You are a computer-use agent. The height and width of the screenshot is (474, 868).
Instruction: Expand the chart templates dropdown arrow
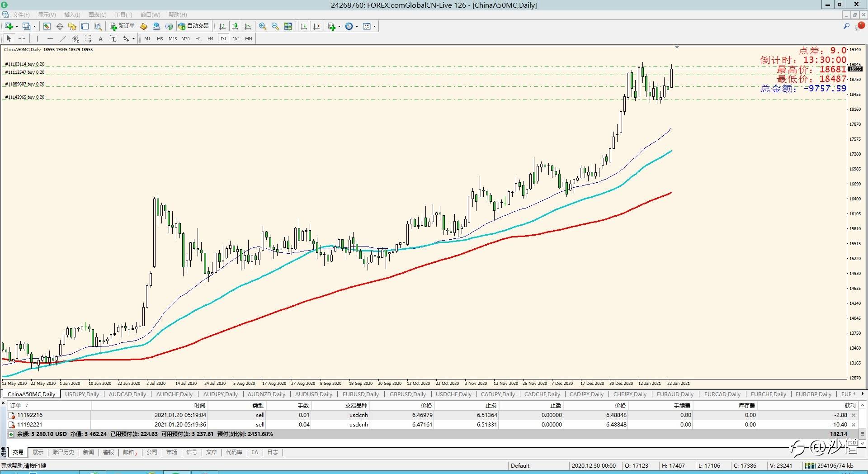point(374,26)
